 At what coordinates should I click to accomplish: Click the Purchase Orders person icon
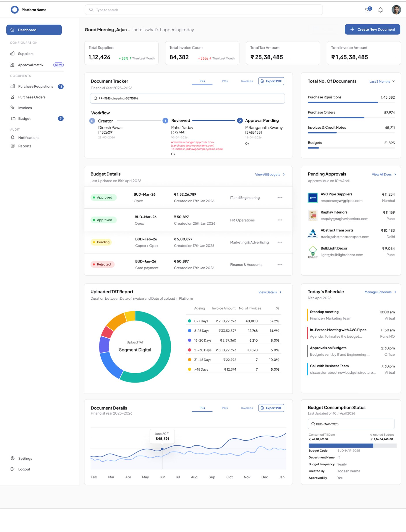point(13,97)
